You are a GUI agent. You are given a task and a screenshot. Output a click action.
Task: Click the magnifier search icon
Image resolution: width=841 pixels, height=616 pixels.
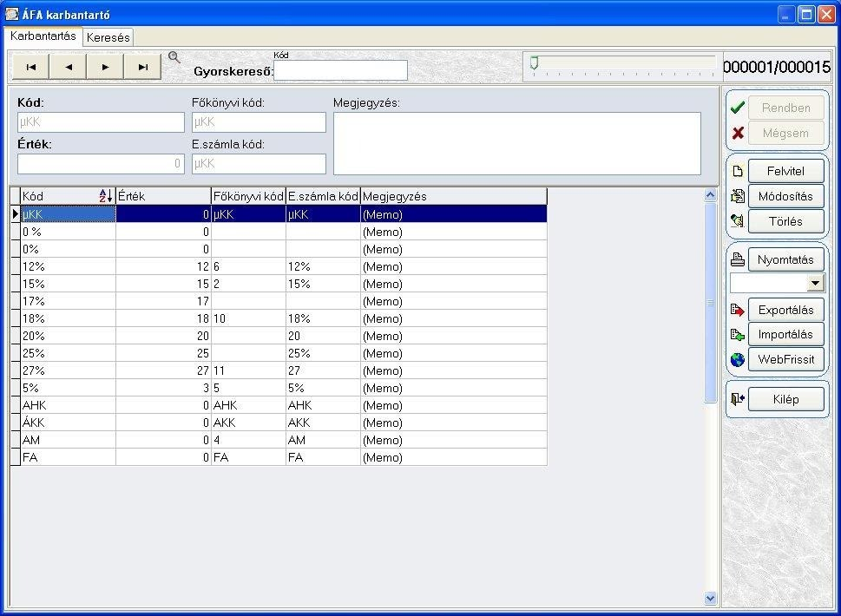(x=174, y=57)
